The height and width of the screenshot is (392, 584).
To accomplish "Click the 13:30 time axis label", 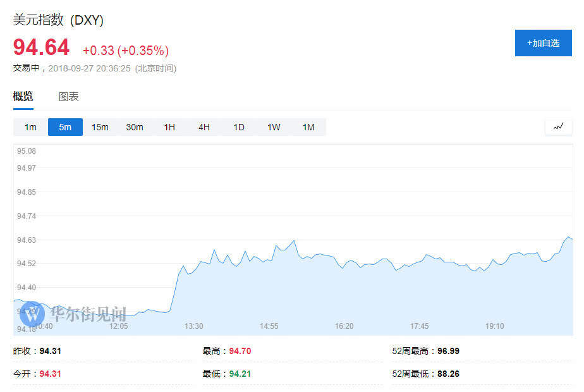I will pyautogui.click(x=193, y=326).
